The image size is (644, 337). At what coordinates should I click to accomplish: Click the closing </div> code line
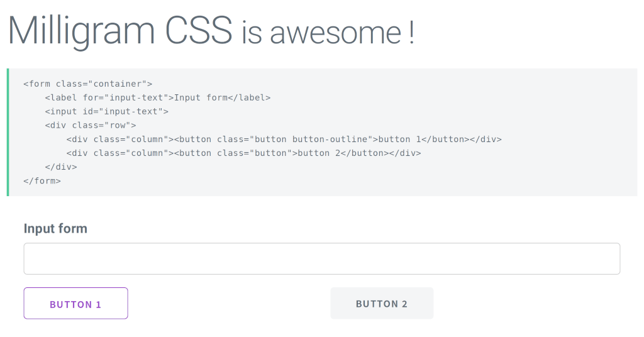click(60, 167)
